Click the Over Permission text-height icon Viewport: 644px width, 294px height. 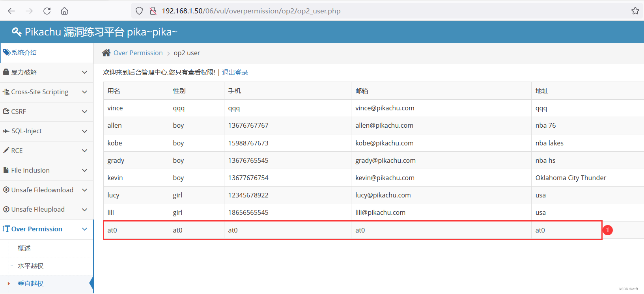point(6,229)
